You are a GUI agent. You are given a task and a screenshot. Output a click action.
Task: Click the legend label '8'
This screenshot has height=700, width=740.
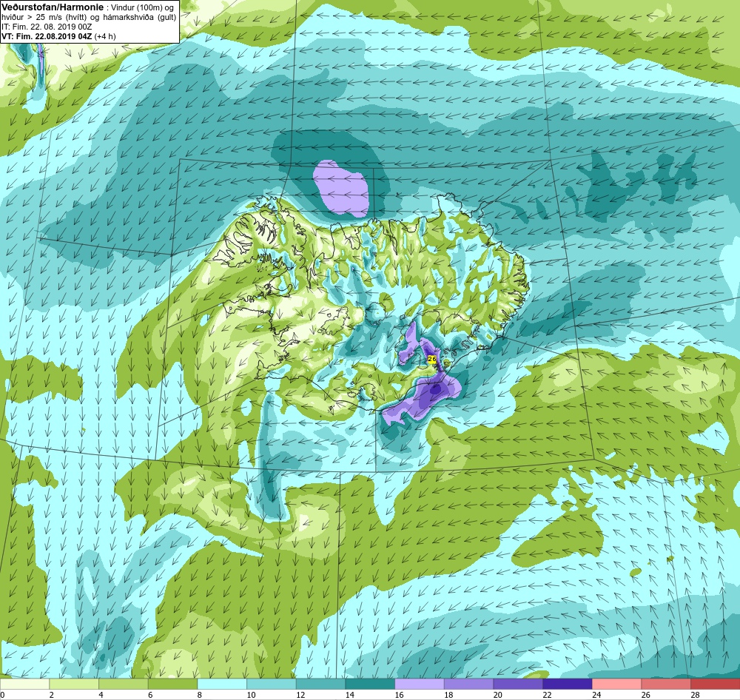(x=200, y=695)
